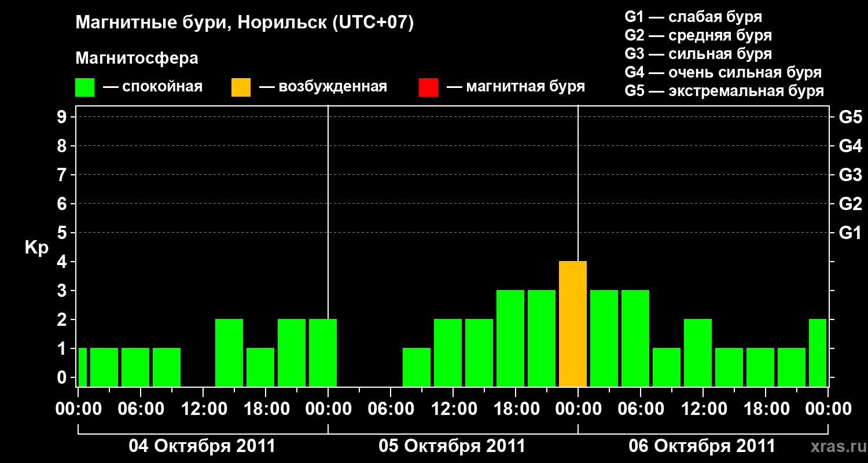This screenshot has width=868, height=463.
Task: Click the orange 'возбужденная' legend swatch
Action: (x=241, y=87)
